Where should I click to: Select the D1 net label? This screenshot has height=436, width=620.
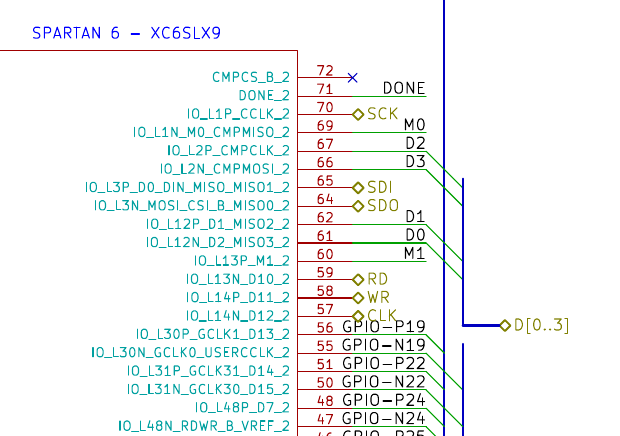pyautogui.click(x=416, y=217)
